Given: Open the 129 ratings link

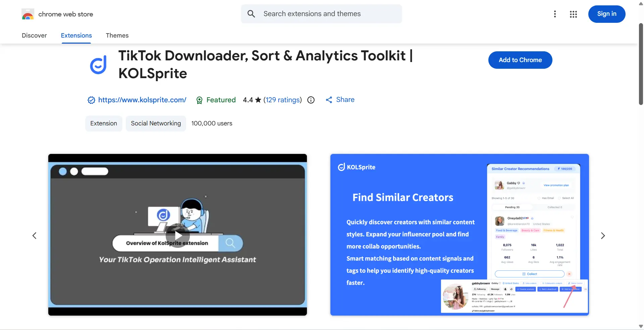Looking at the screenshot, I should tap(282, 100).
